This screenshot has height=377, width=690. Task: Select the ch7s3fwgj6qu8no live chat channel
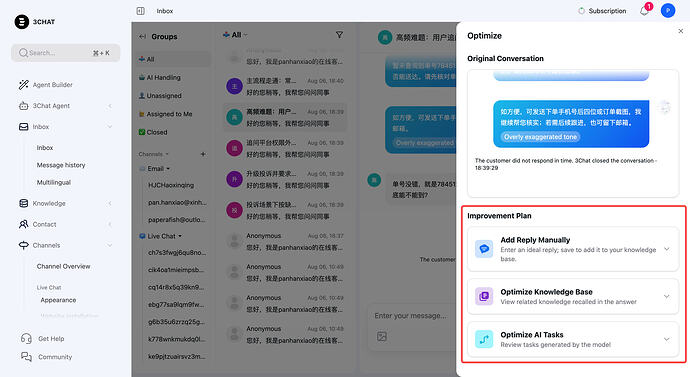pyautogui.click(x=177, y=253)
